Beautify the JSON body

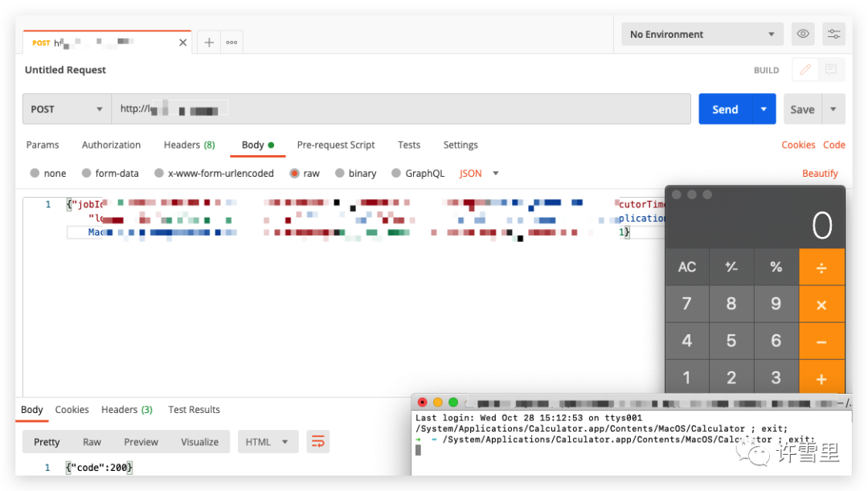820,174
